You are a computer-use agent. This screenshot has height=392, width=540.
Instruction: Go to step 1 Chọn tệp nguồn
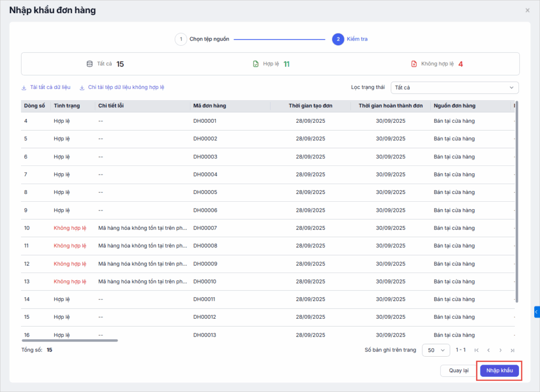[181, 39]
